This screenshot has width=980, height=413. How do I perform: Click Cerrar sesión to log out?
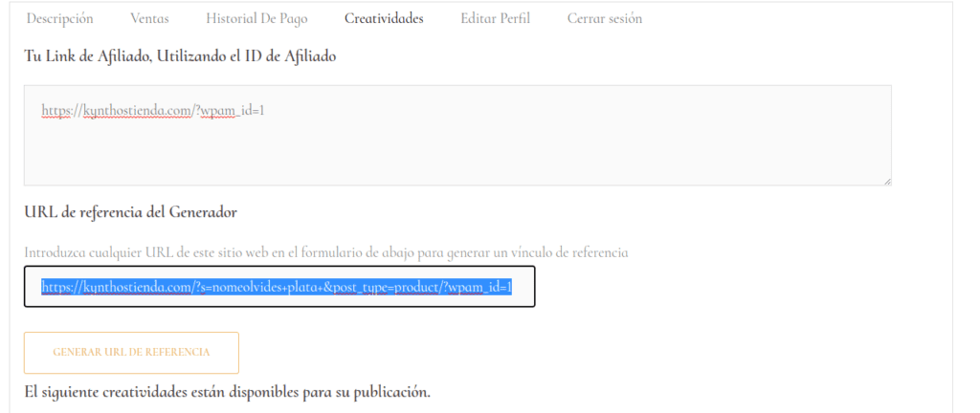click(x=604, y=18)
